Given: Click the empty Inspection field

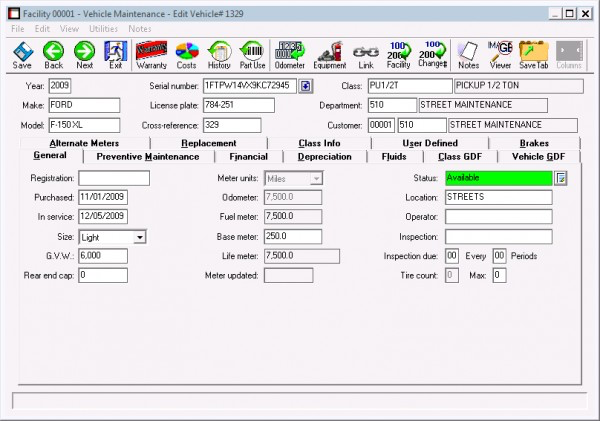Looking at the screenshot, I should tap(499, 237).
